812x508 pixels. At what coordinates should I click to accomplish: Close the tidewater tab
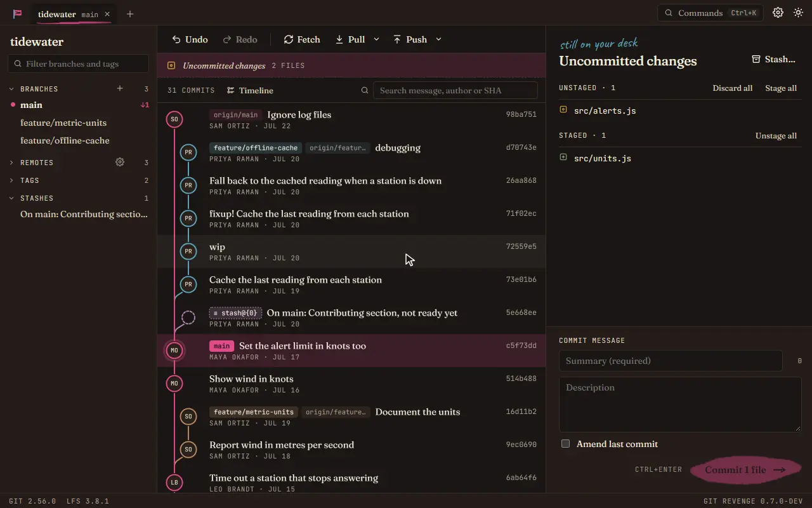click(x=107, y=14)
